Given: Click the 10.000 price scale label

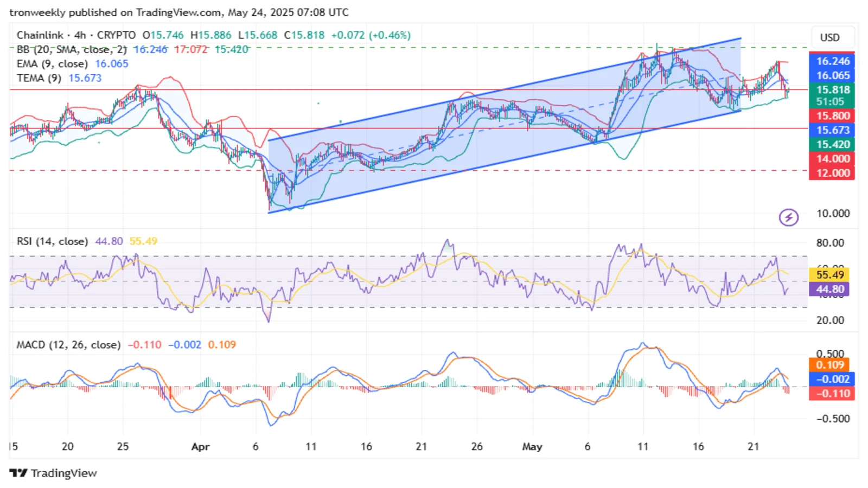Looking at the screenshot, I should pyautogui.click(x=833, y=213).
